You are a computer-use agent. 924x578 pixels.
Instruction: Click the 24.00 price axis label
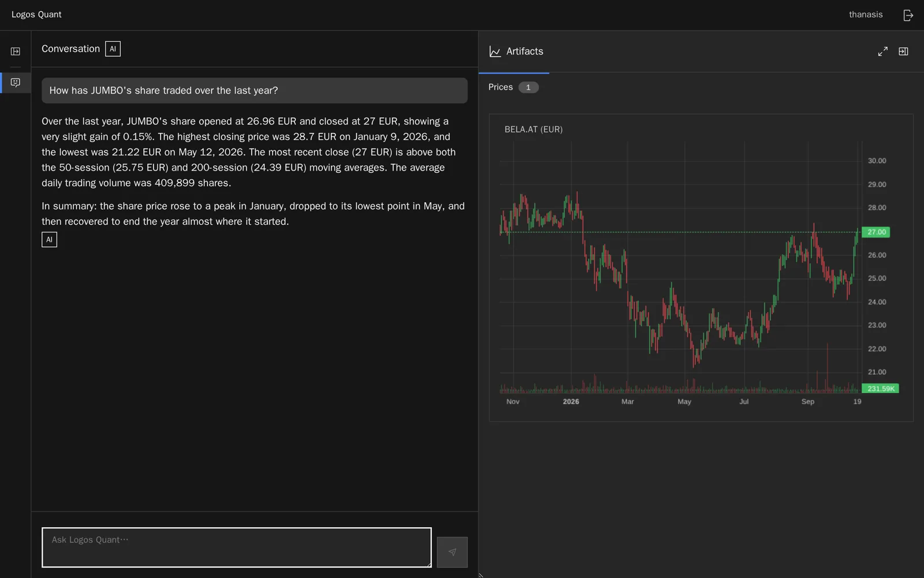tap(877, 302)
